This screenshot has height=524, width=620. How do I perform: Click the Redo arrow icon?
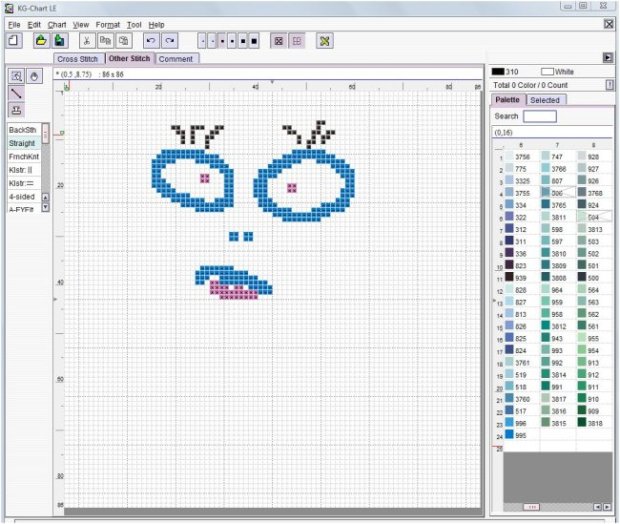click(x=170, y=41)
